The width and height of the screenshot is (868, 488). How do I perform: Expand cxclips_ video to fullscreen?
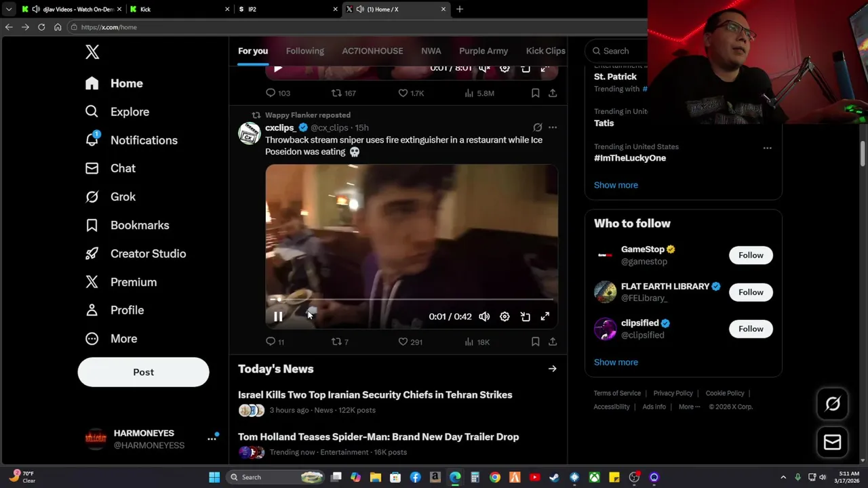click(x=545, y=317)
